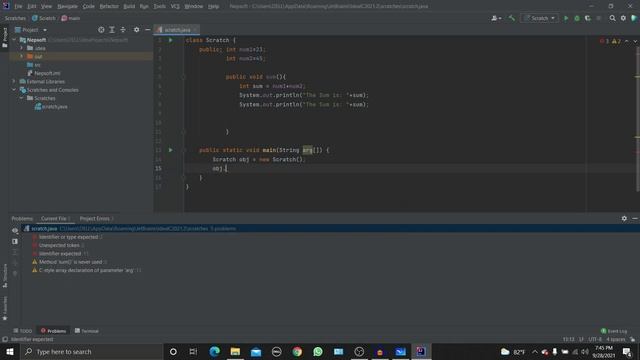
Task: Select the scratch.java editor tab
Action: [x=177, y=30]
